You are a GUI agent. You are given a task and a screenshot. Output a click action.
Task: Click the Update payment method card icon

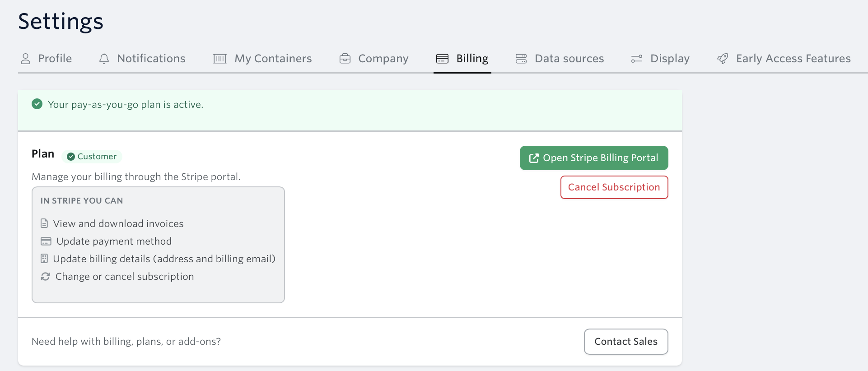[46, 241]
